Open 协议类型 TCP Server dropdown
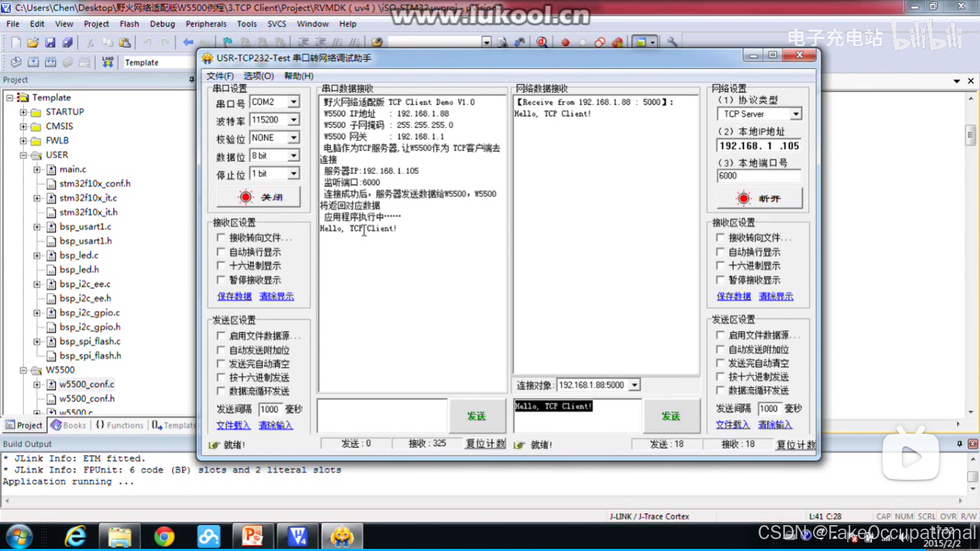This screenshot has height=551, width=980. point(796,114)
